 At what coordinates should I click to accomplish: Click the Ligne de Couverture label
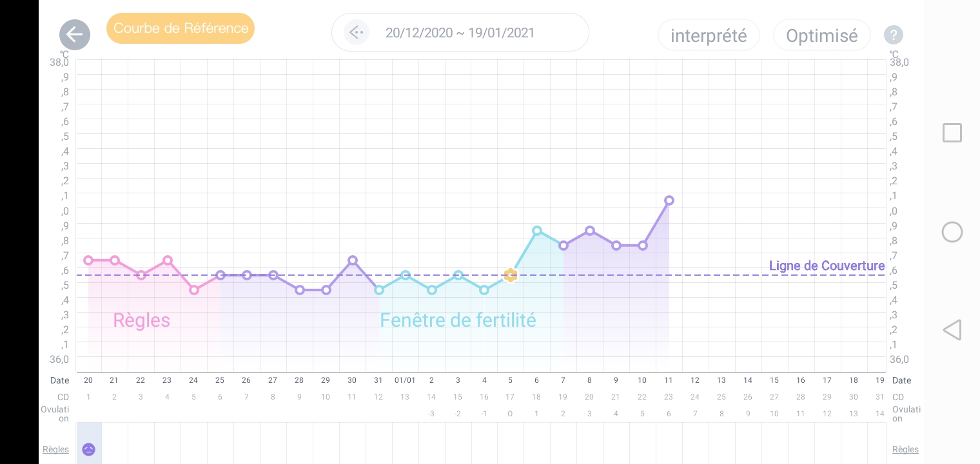(827, 266)
